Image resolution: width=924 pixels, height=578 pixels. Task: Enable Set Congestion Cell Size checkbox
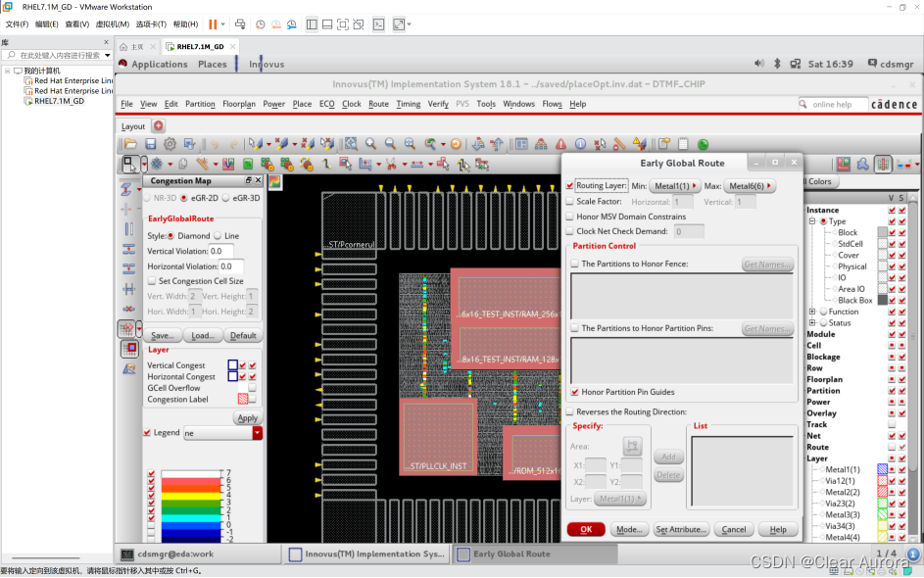click(x=152, y=281)
